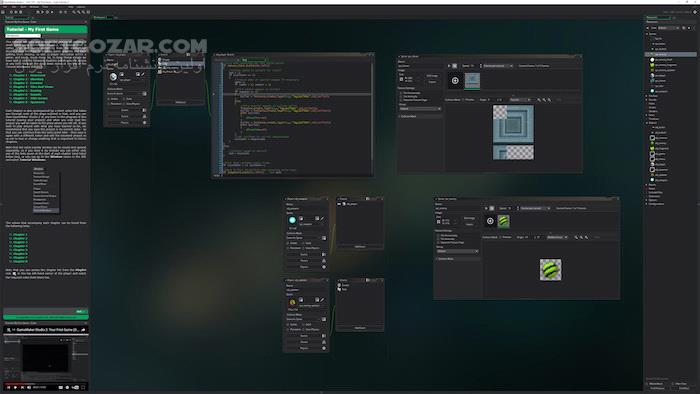Viewport: 700px width, 394px height.
Task: Toggle Visible checkbox in top-left object editor
Action: (x=109, y=99)
